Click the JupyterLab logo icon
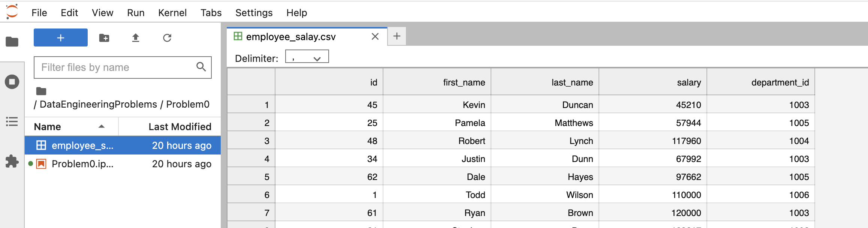This screenshot has width=868, height=228. (x=12, y=12)
